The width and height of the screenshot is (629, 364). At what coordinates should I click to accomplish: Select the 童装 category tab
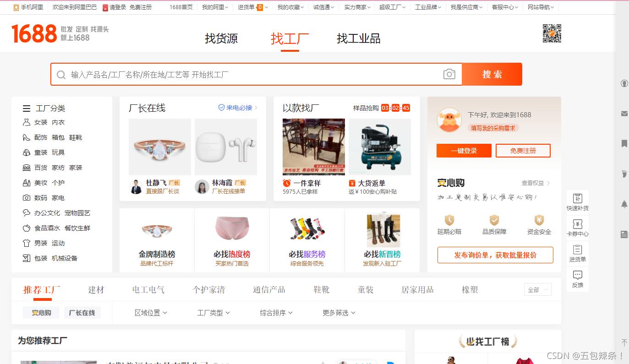point(366,289)
